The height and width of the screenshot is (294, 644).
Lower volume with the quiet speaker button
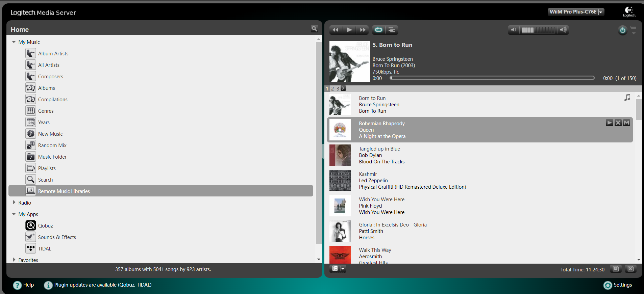pyautogui.click(x=514, y=30)
